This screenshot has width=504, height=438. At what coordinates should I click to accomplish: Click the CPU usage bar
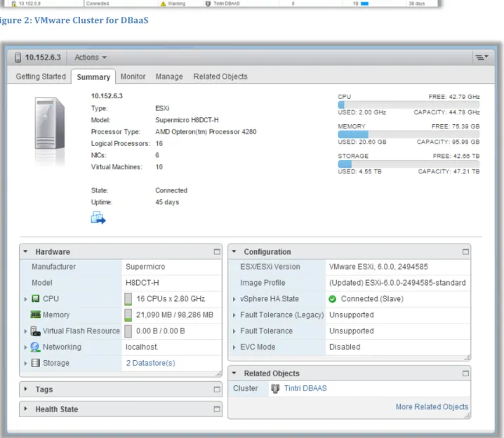click(x=409, y=105)
